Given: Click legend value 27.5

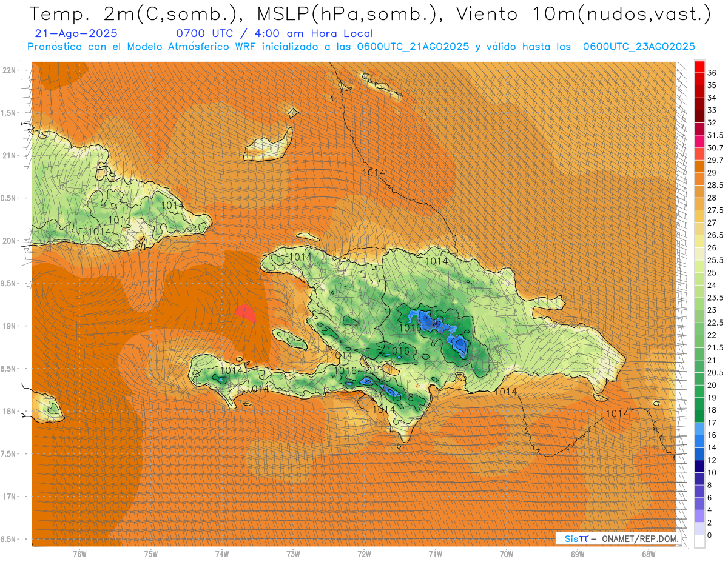Looking at the screenshot, I should 715,210.
